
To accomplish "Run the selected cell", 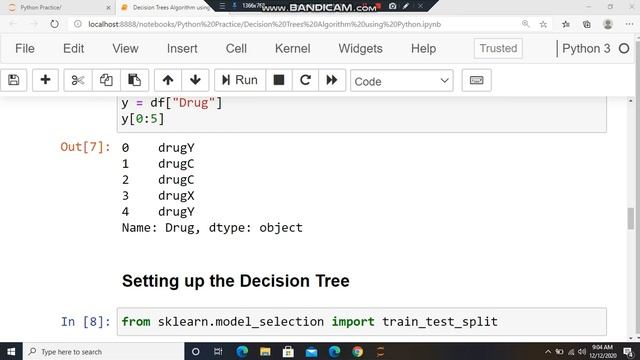I will pyautogui.click(x=240, y=80).
